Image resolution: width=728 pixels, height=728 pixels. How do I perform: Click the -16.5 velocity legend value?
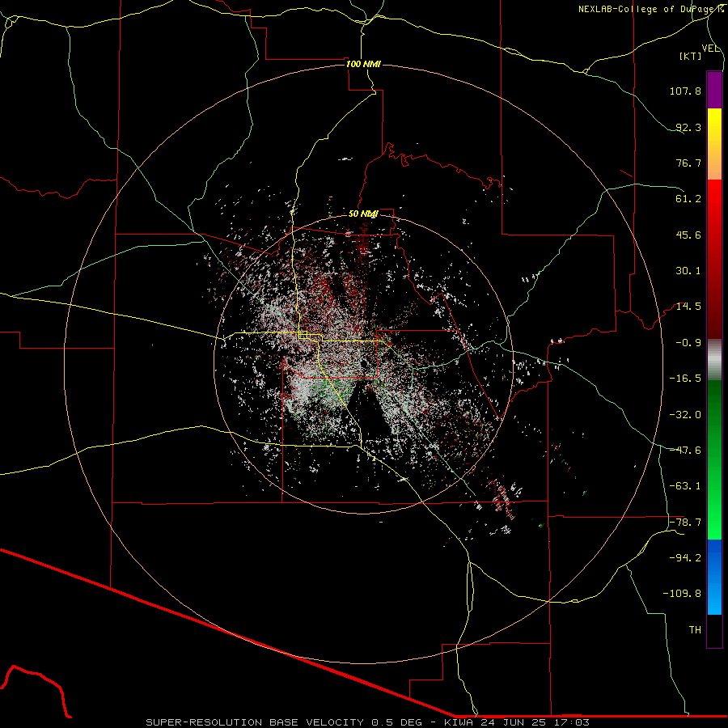(685, 379)
